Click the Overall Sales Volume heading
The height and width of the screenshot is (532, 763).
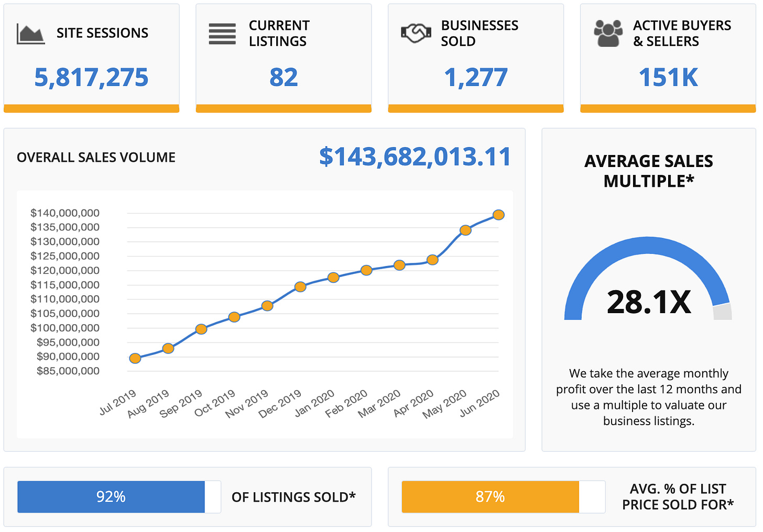(96, 157)
